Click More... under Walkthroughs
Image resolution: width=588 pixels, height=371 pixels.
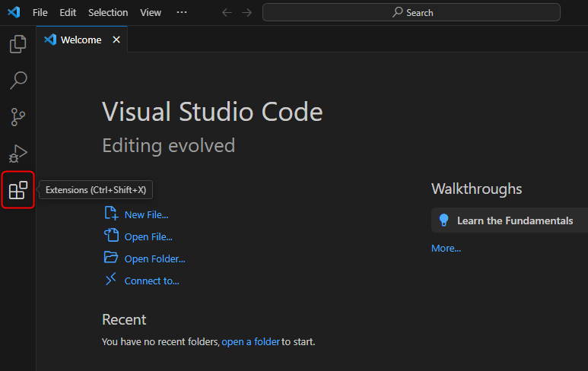pyautogui.click(x=446, y=249)
